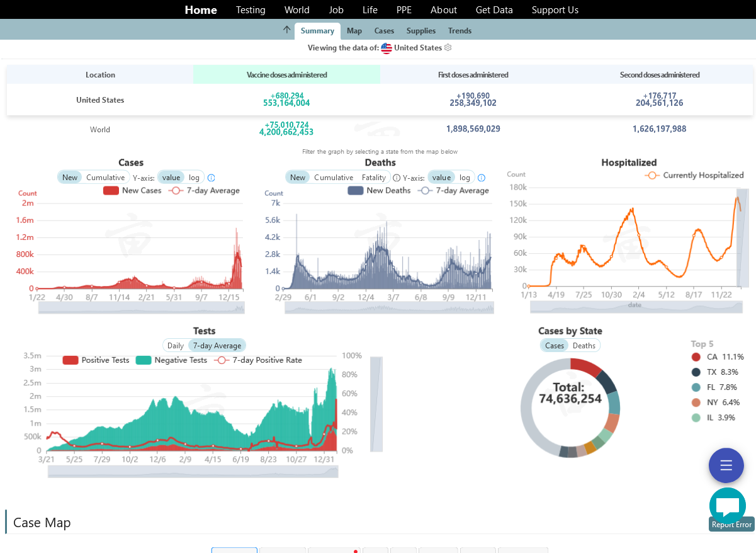Toggle the Negative Tests legend icon
756x553 pixels.
[x=144, y=360]
